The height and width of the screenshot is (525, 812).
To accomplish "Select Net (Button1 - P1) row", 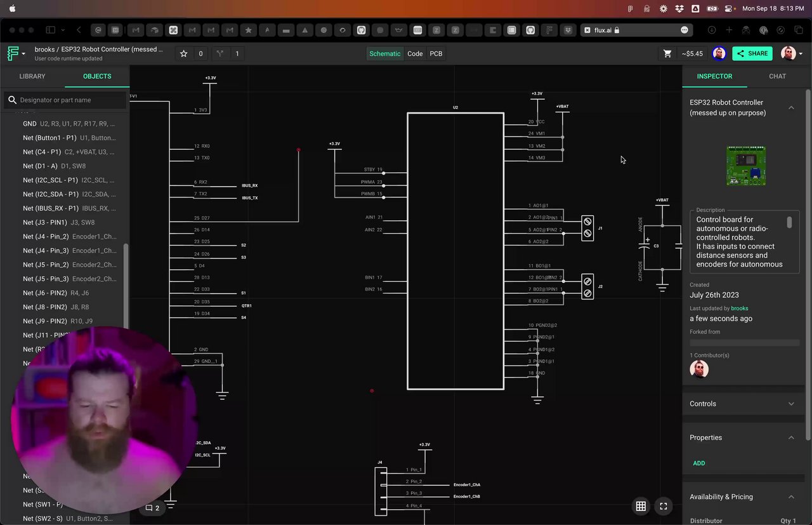I will 70,138.
